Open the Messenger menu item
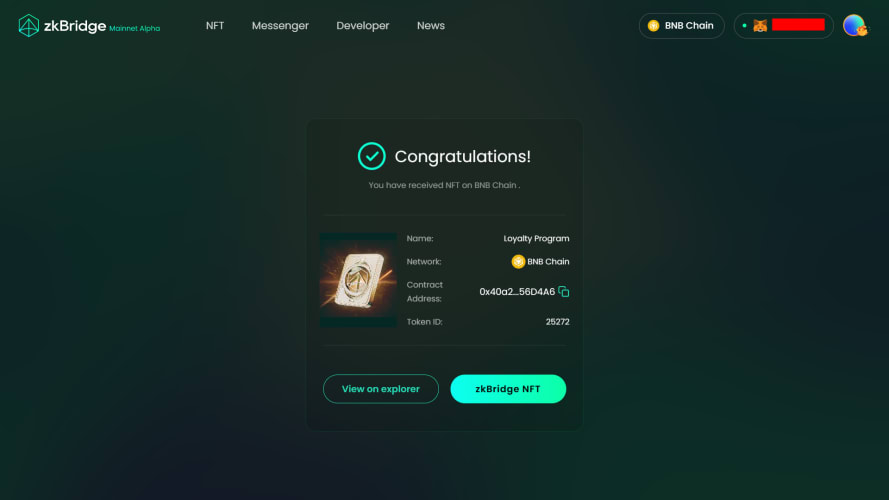 (280, 26)
